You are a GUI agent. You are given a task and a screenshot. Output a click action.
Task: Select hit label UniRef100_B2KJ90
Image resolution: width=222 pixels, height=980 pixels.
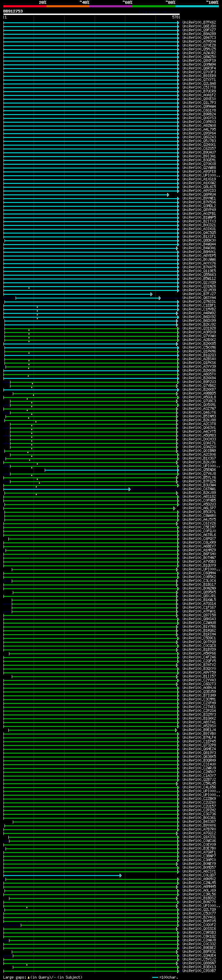[x=199, y=462]
